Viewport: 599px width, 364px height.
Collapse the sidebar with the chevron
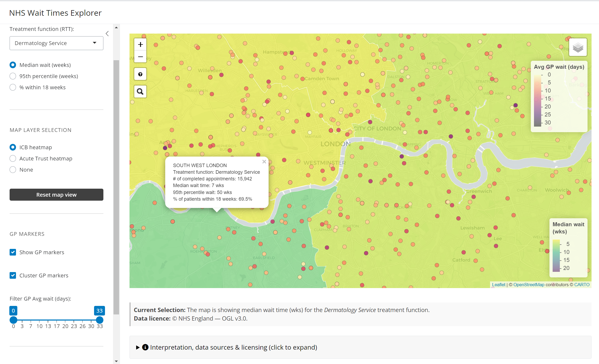[107, 34]
